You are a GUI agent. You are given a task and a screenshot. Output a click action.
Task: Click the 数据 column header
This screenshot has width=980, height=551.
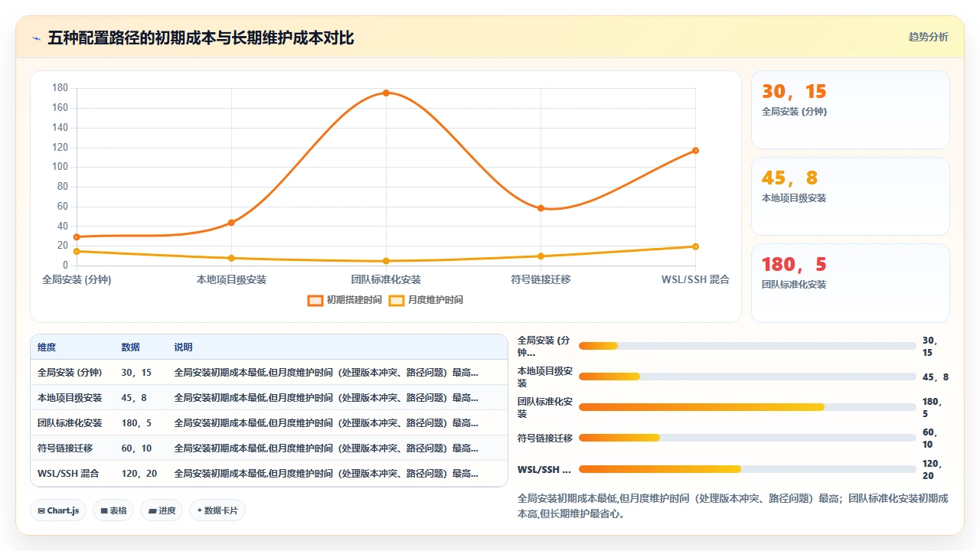pos(131,347)
